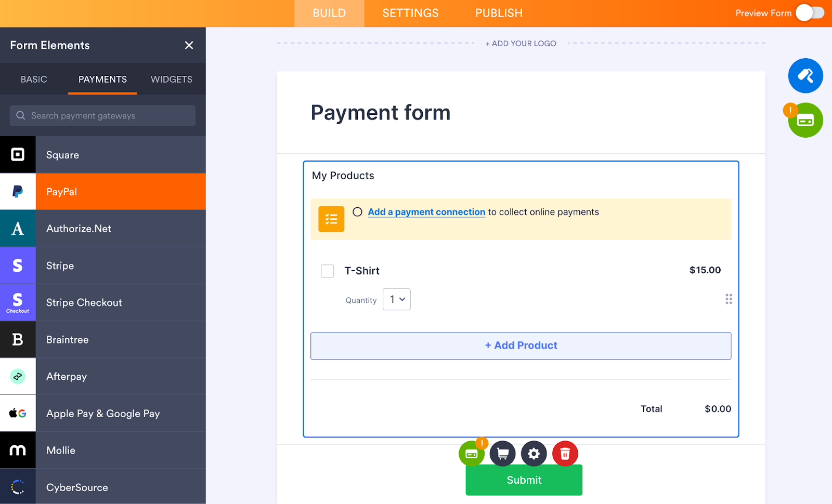The image size is (832, 504).
Task: Open the Form Designer paint roller icon
Action: pyautogui.click(x=805, y=75)
